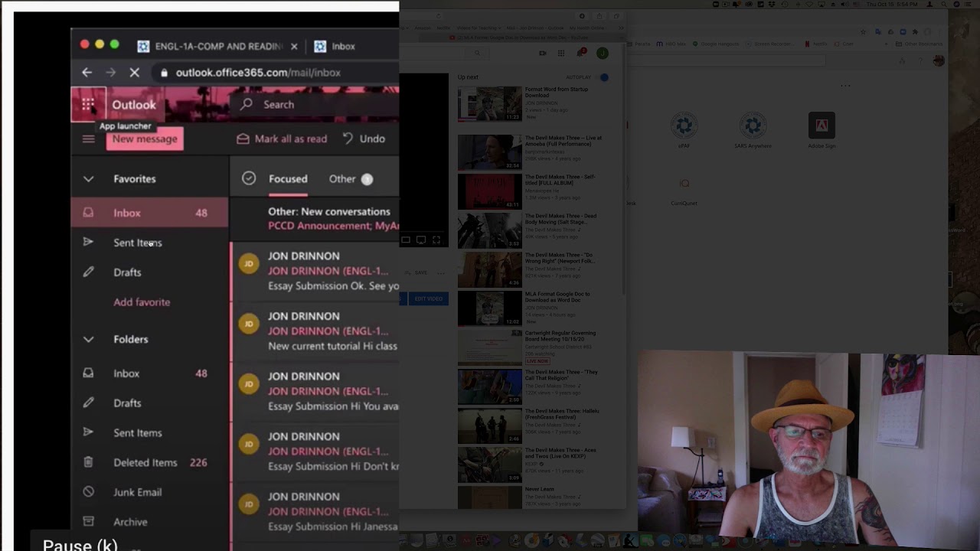
Task: Open email 'Essay Submission Hi Janessa'
Action: [315, 511]
